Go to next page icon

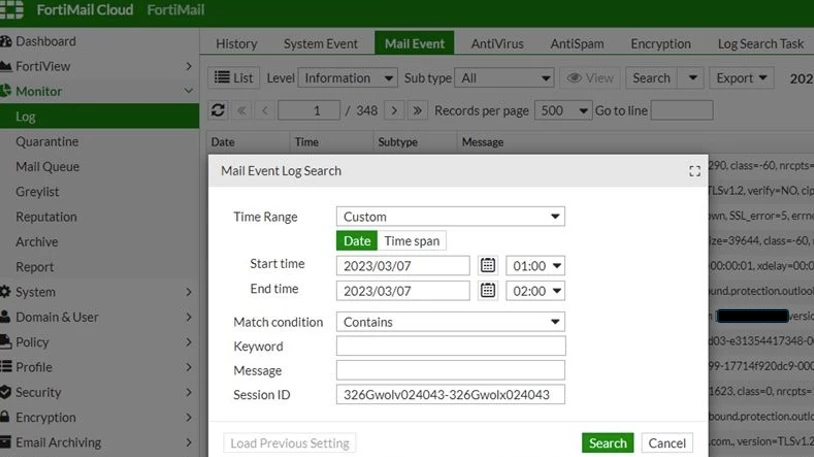[395, 111]
